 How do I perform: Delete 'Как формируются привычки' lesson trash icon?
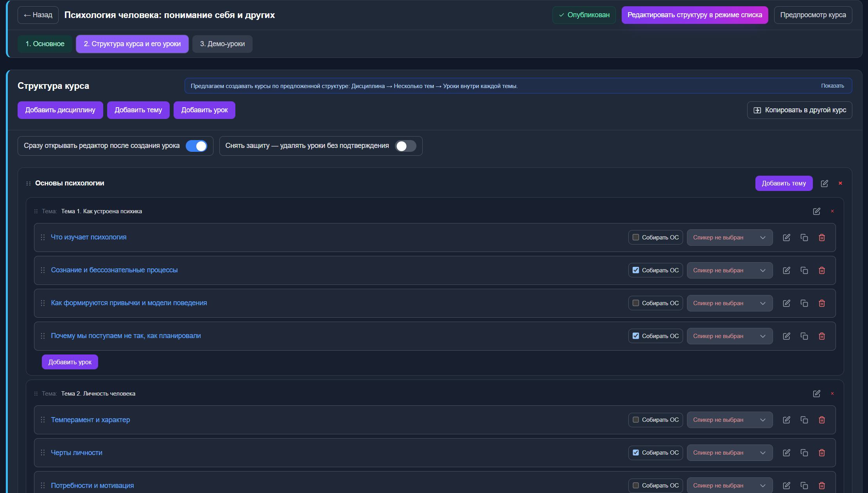click(822, 303)
